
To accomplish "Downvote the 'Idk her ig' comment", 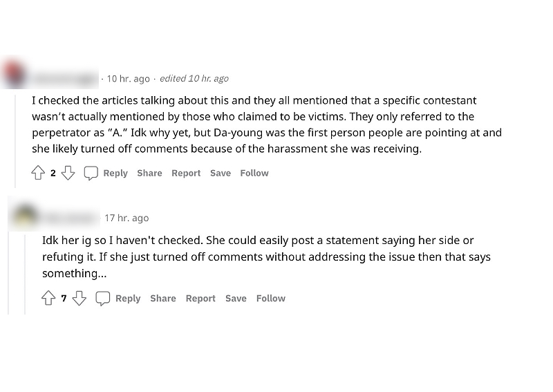I will point(79,298).
